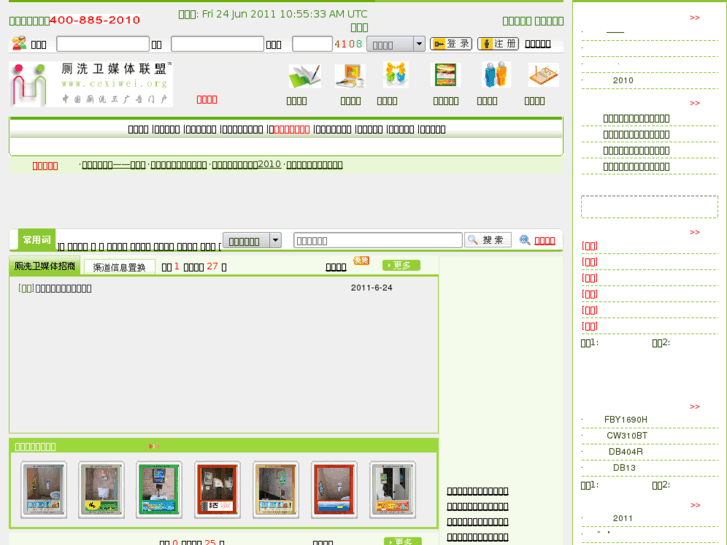Focus the first login input after the user icon

(x=103, y=44)
